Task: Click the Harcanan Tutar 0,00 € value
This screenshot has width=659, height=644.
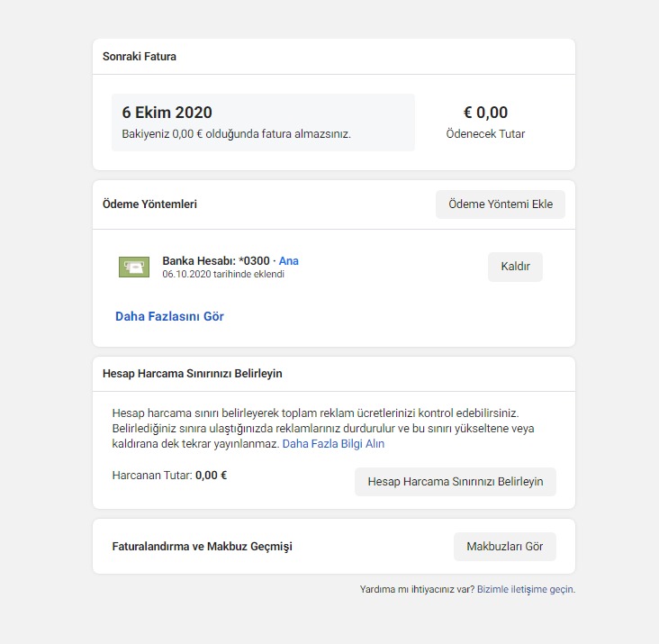Action: click(x=211, y=476)
